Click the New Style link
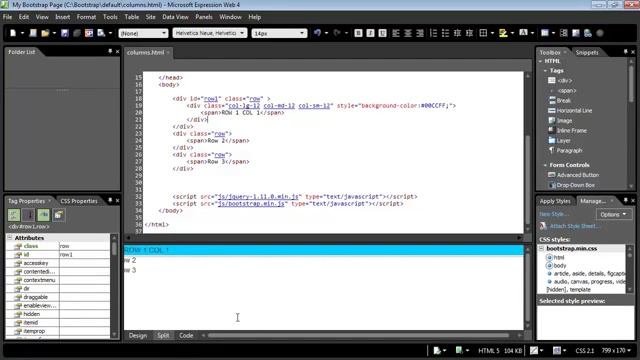640x360 pixels. pos(553,214)
